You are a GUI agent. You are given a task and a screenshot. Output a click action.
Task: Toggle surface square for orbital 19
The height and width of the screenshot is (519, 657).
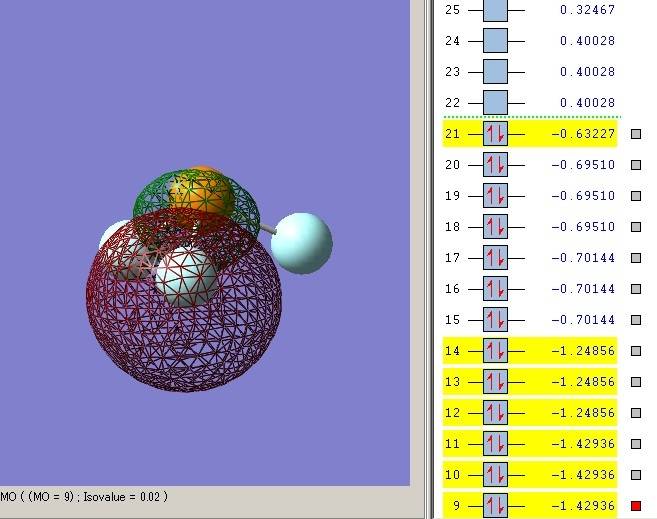636,196
